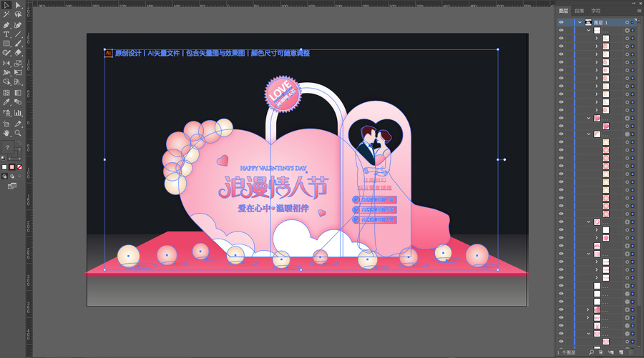Select the Reflect tool
644x358 pixels.
(x=6, y=63)
